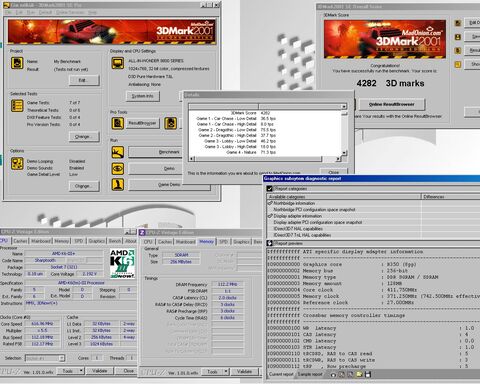This screenshot has height=384, width=480.
Task: Click the Options icon in 3DMark window
Action: (x=17, y=164)
